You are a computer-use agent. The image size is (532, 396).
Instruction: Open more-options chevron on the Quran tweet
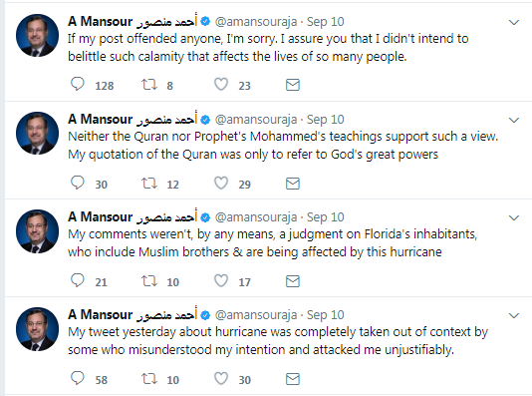[514, 121]
